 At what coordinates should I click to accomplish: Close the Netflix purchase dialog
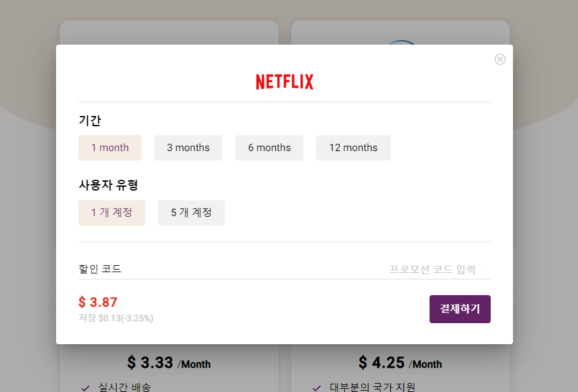pyautogui.click(x=500, y=59)
